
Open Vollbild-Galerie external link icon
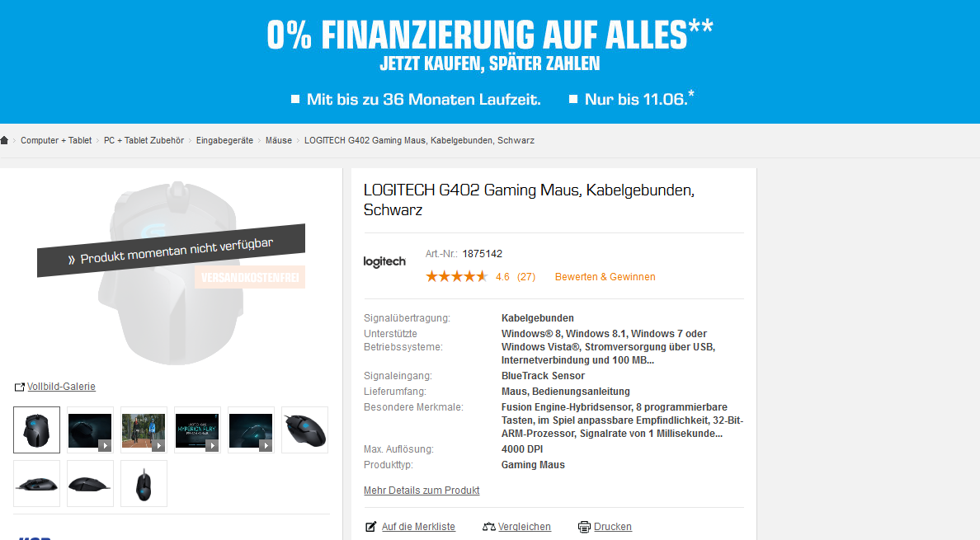[19, 387]
